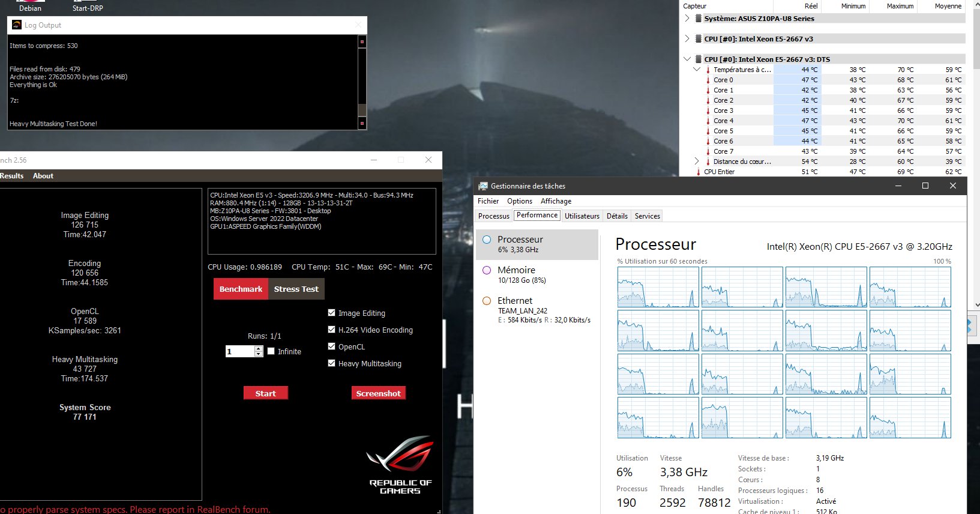Click the System Score 77 171 value
This screenshot has width=980, height=514.
click(85, 417)
